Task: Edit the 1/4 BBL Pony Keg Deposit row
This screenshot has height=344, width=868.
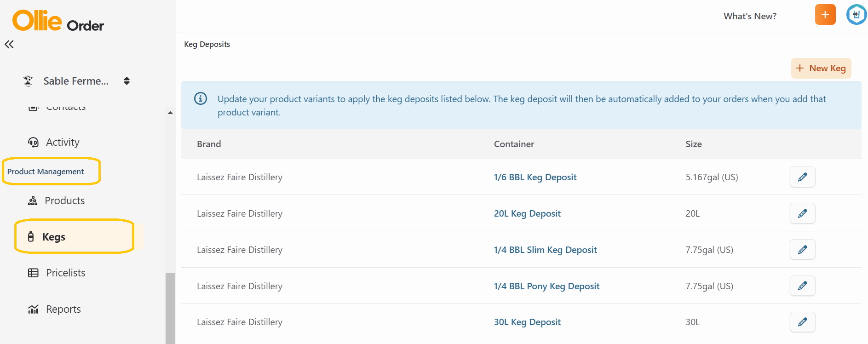Action: pos(803,286)
